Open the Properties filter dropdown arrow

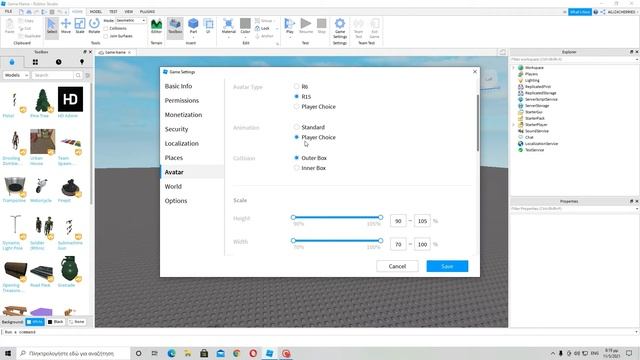point(637,209)
